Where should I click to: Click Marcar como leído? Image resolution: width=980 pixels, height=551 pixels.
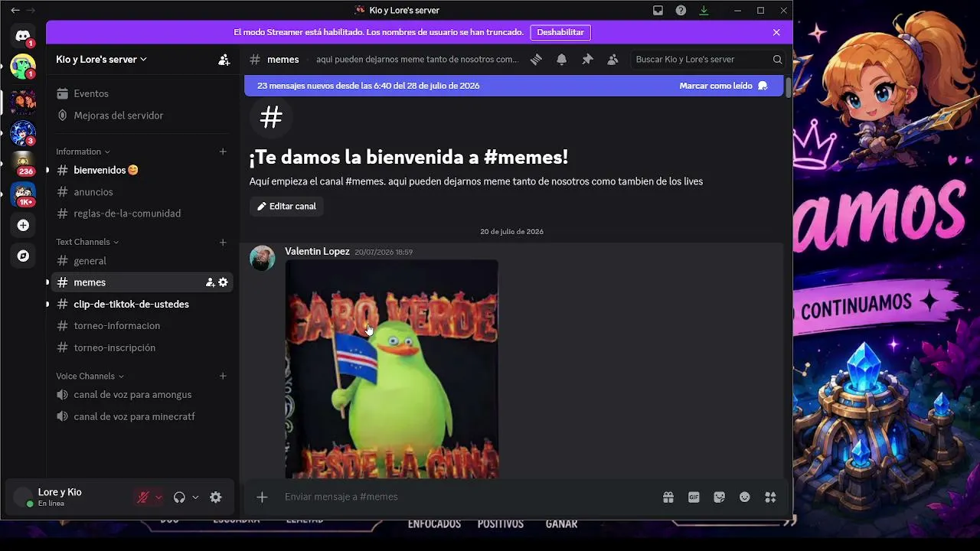(x=724, y=86)
